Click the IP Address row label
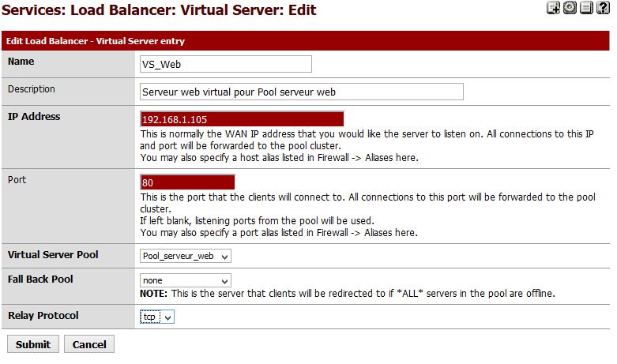This screenshot has height=364, width=617. 34,116
